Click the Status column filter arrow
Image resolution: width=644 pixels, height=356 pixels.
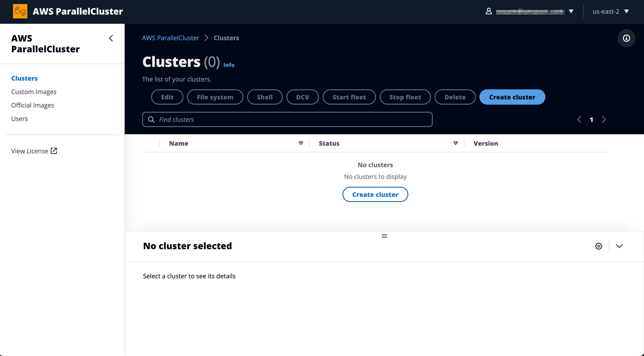[455, 143]
